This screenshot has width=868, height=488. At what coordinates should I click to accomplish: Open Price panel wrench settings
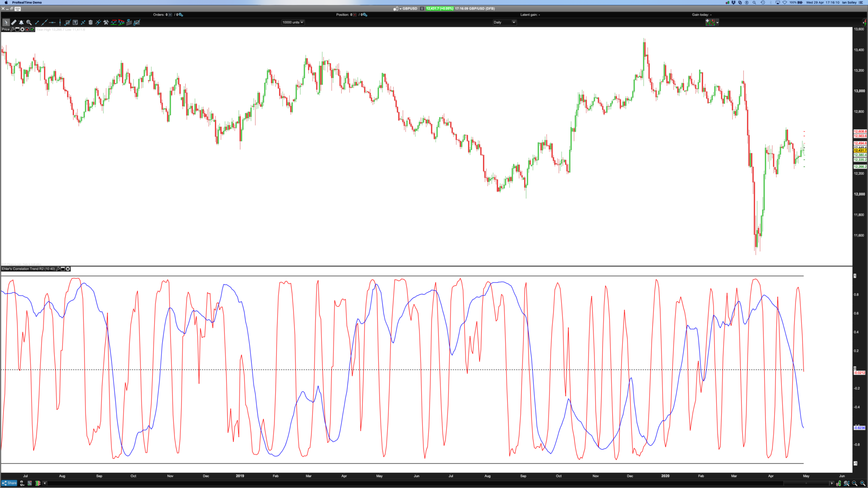[12, 30]
